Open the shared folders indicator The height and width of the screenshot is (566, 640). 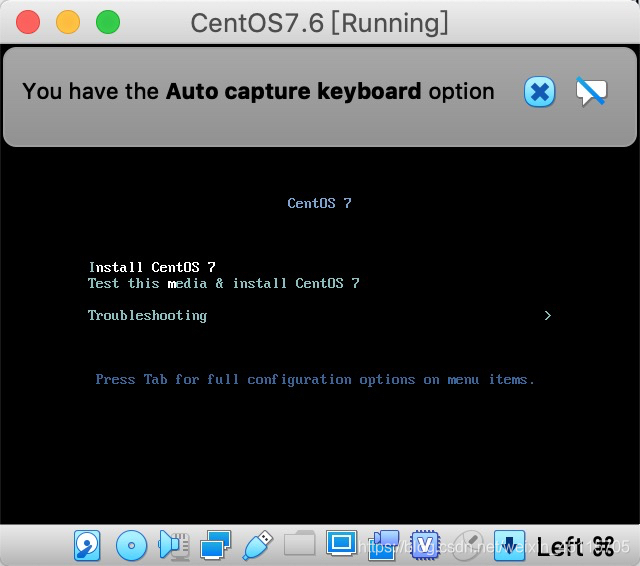coord(300,543)
